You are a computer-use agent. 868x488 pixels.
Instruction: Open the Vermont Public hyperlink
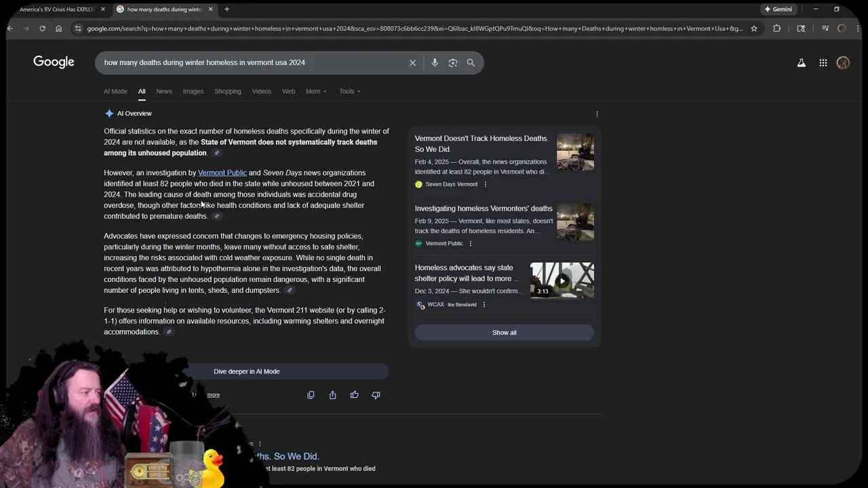tap(222, 173)
